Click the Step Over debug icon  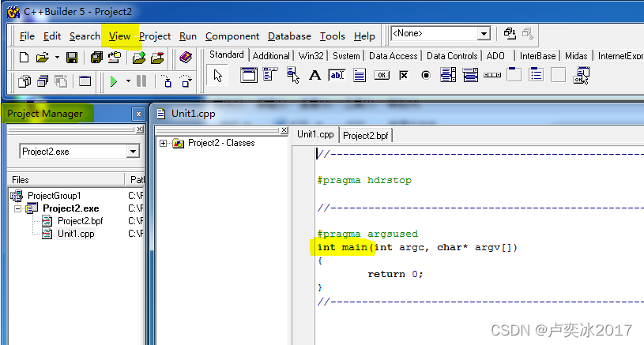coord(186,81)
